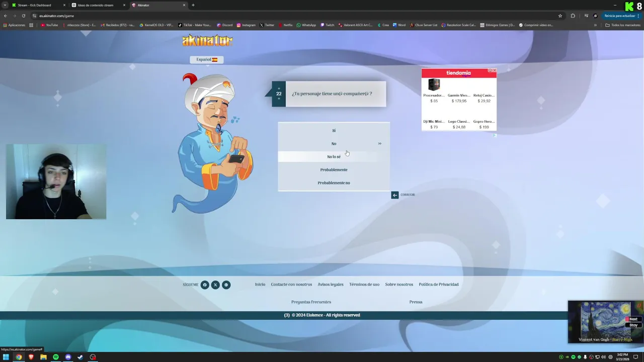Open the Windows Start menu
Image resolution: width=644 pixels, height=362 pixels.
coord(6,357)
